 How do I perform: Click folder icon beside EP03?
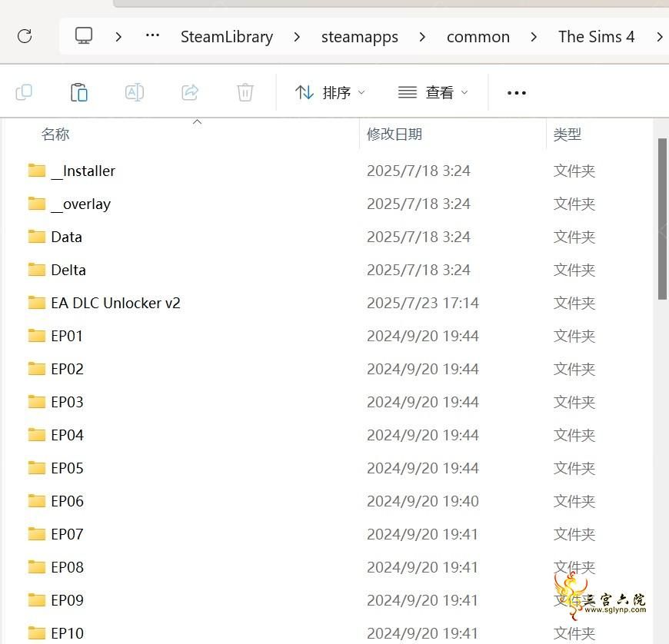37,402
